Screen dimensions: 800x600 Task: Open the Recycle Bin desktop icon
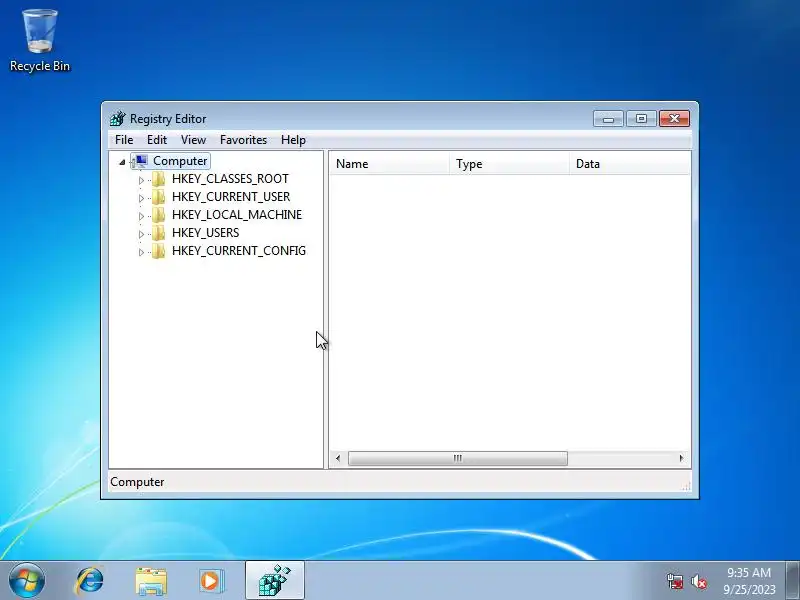40,40
